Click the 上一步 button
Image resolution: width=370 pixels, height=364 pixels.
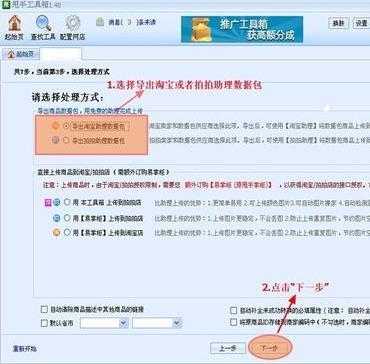click(x=227, y=348)
